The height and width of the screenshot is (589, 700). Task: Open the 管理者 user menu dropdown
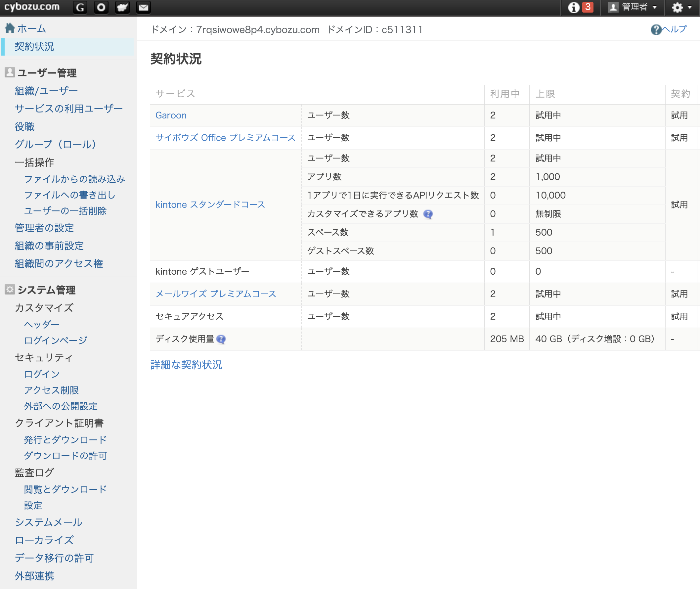[633, 7]
